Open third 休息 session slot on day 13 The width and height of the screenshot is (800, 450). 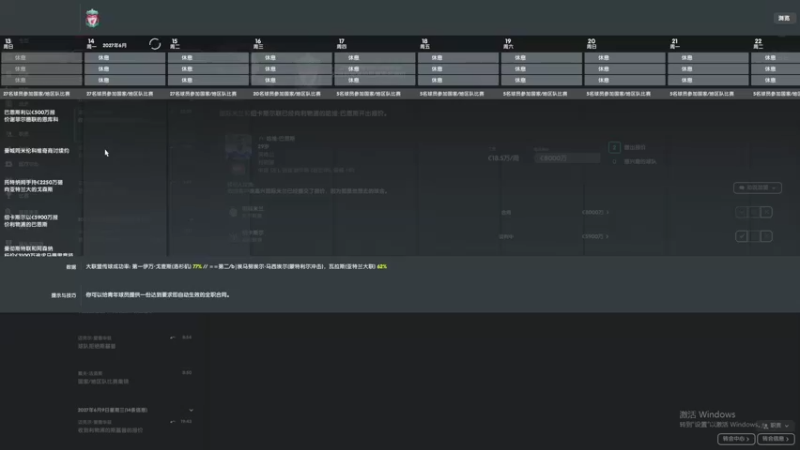point(41,80)
